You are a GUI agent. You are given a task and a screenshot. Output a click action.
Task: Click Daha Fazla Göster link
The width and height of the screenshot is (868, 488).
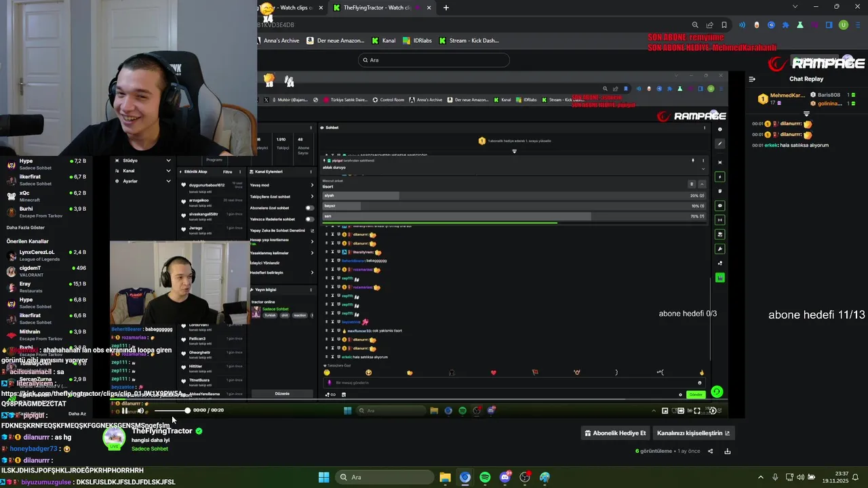pyautogui.click(x=26, y=228)
